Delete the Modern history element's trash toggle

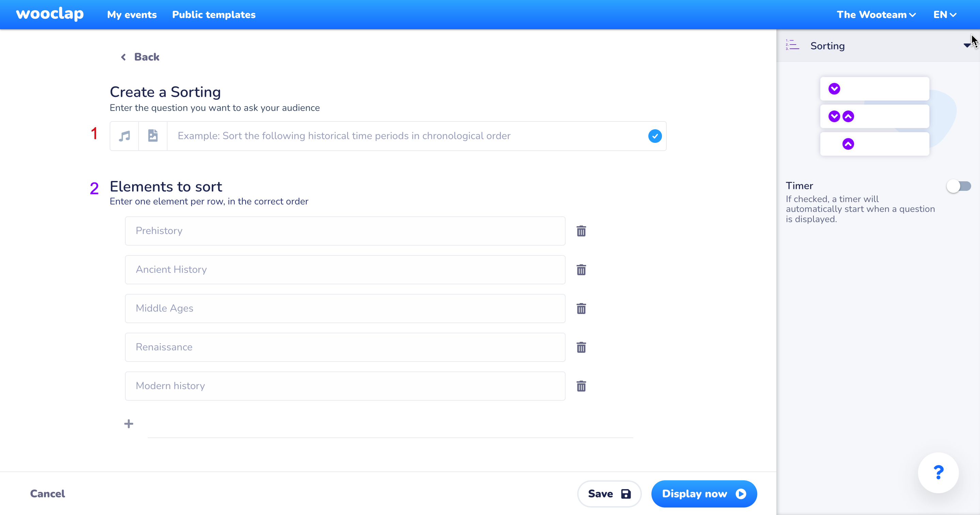581,386
